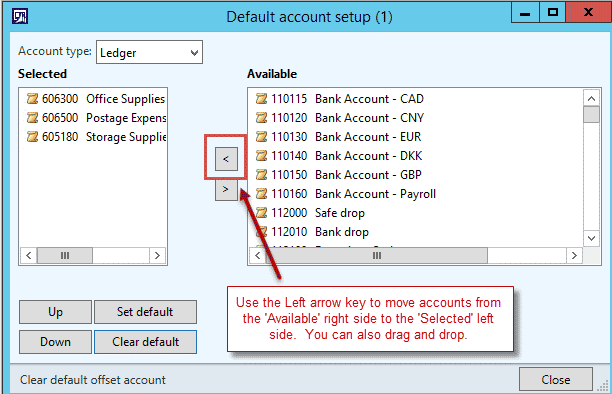612x394 pixels.
Task: Open the Account type Ledger dropdown
Action: (x=149, y=52)
